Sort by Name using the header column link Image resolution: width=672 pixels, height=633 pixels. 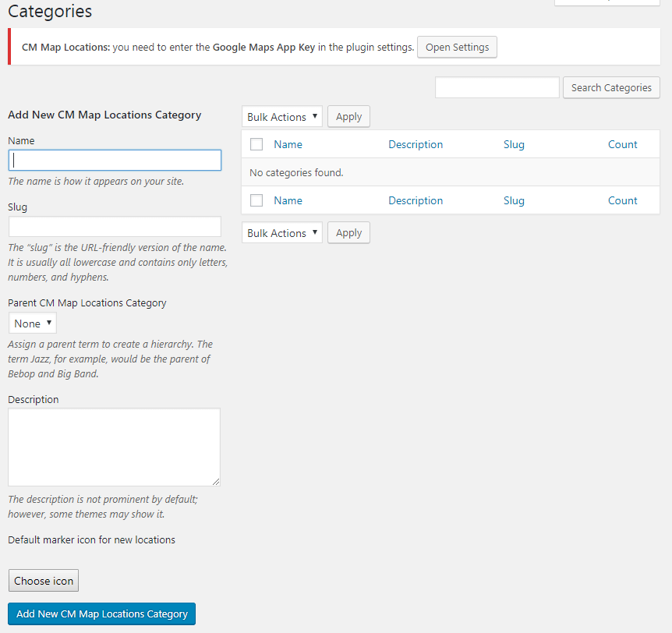tap(288, 144)
